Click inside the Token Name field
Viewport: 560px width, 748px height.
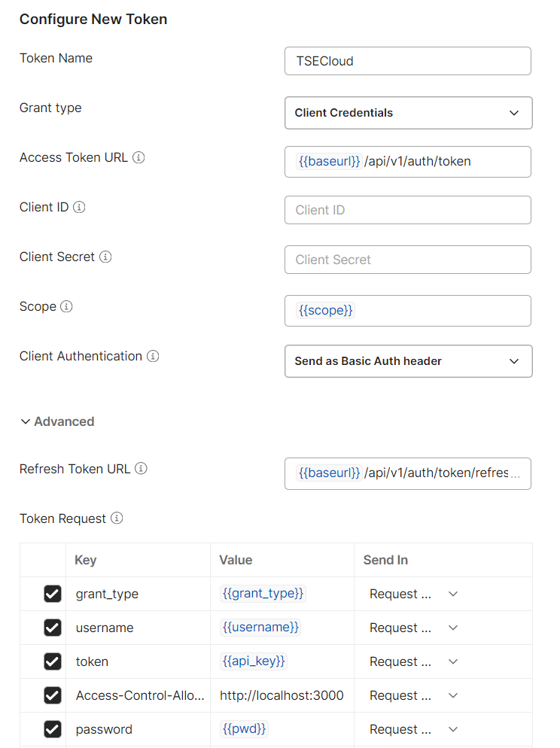(x=408, y=61)
